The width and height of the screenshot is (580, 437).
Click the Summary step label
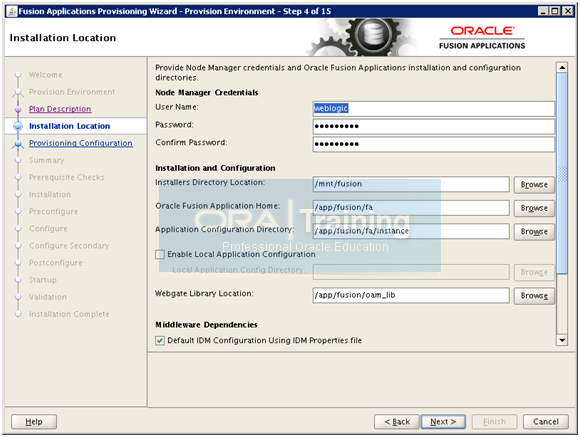tap(47, 160)
